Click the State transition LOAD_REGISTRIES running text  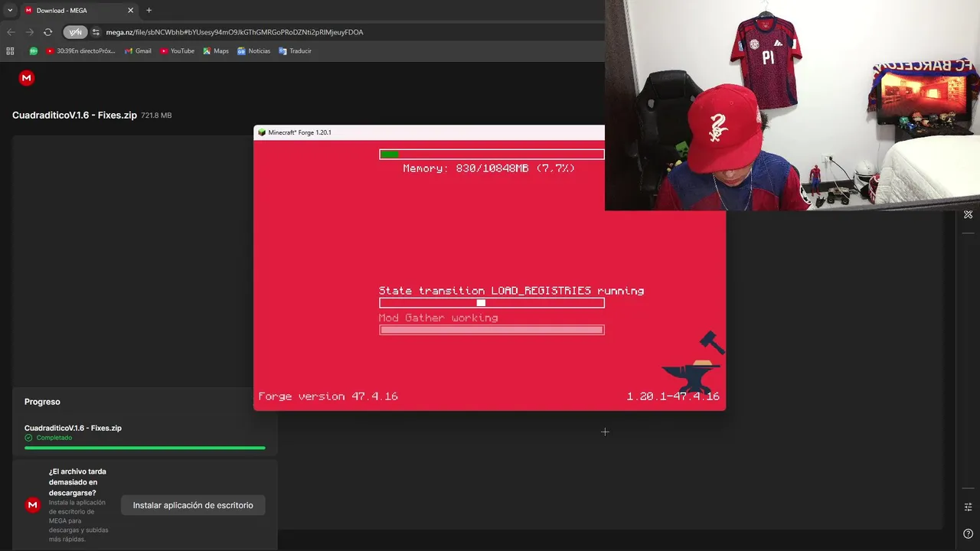(511, 291)
